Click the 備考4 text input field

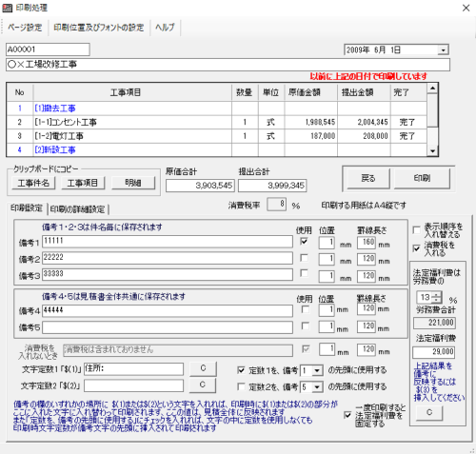(x=168, y=310)
